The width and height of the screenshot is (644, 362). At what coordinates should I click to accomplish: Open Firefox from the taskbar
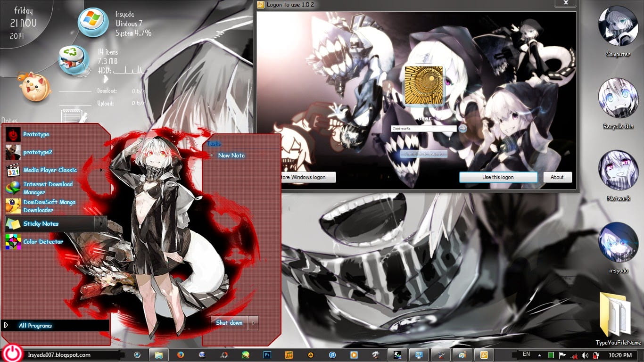[180, 354]
